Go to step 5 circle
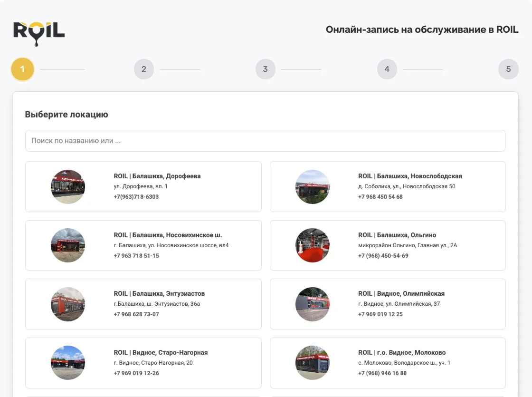532x397 pixels. pyautogui.click(x=508, y=69)
